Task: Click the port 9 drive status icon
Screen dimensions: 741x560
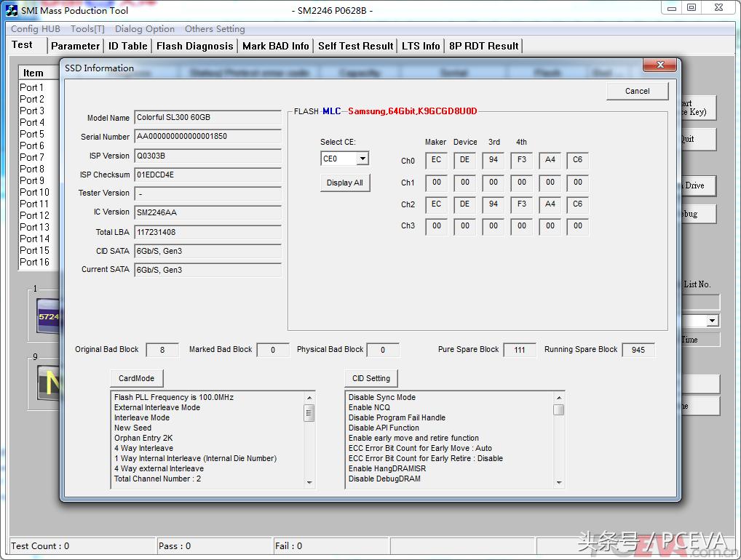Action: point(47,382)
